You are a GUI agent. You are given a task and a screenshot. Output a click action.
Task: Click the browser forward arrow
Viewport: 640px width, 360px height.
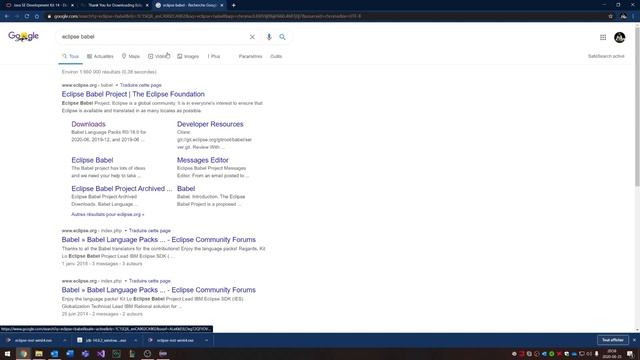[17, 16]
